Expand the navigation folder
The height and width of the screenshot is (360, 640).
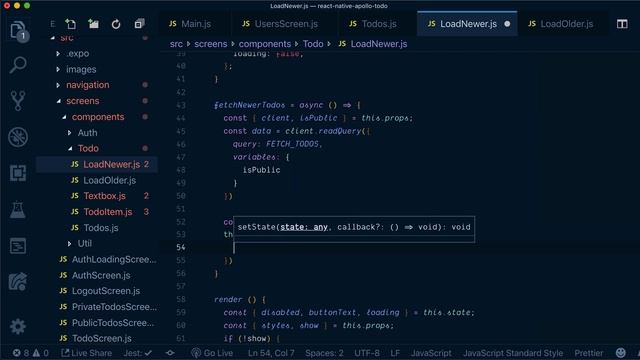coord(88,85)
